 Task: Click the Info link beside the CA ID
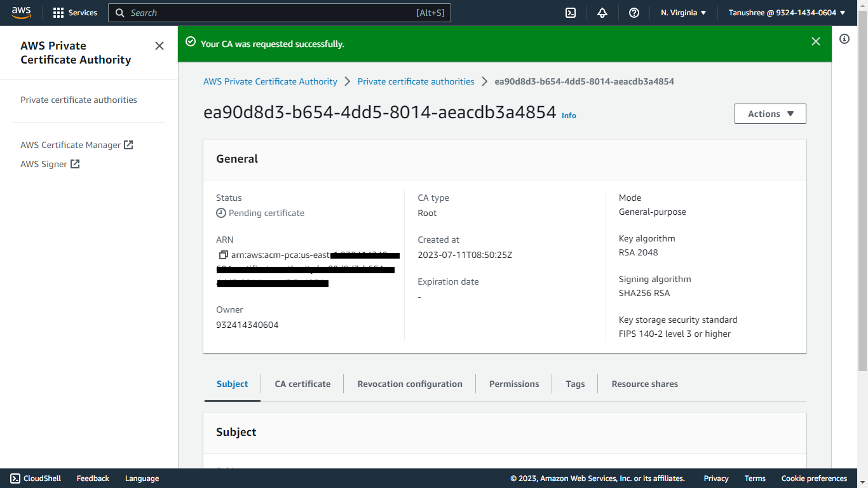(x=569, y=116)
